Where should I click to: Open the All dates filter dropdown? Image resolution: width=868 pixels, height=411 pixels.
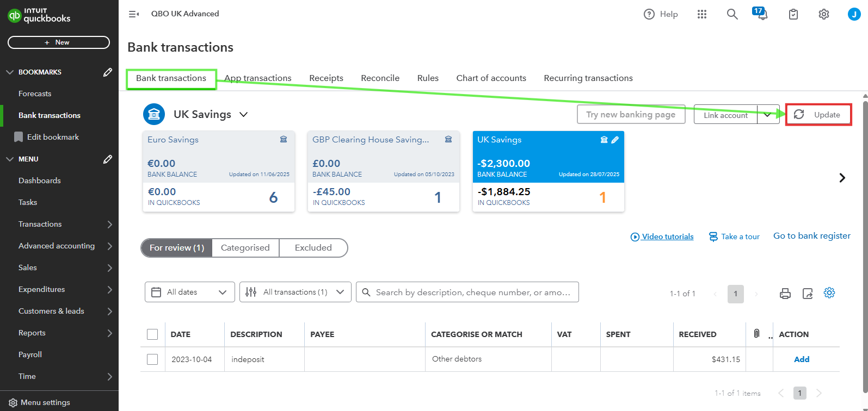(x=190, y=292)
